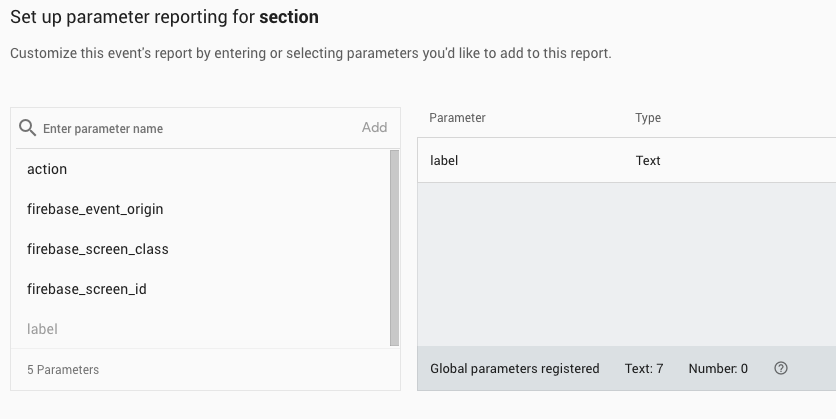Screen dimensions: 836x419
Task: Click the Type column header
Action: 648,118
